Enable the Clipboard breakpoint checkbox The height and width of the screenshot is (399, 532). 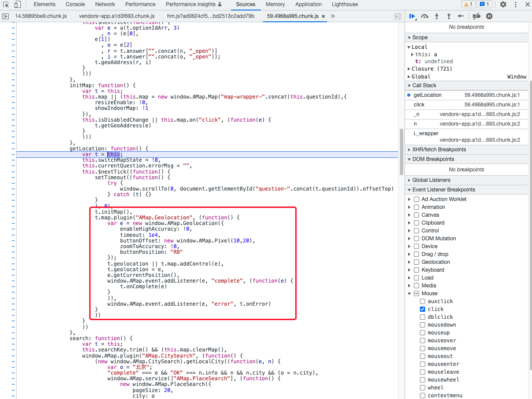[x=416, y=223]
